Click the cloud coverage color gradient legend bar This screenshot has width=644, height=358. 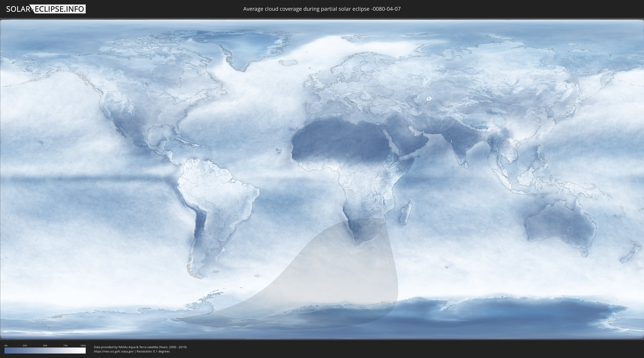tap(45, 350)
